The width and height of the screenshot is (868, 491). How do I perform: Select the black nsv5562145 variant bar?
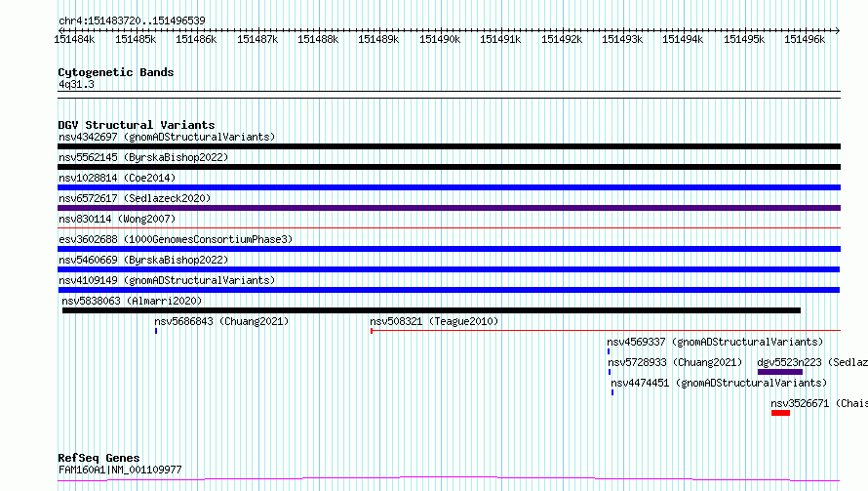coord(449,167)
